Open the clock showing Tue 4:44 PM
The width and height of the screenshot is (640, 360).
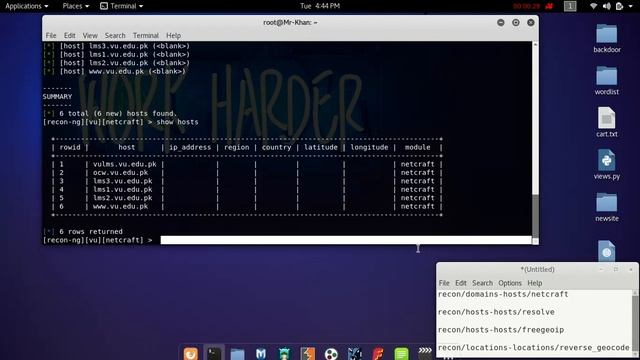pos(320,6)
